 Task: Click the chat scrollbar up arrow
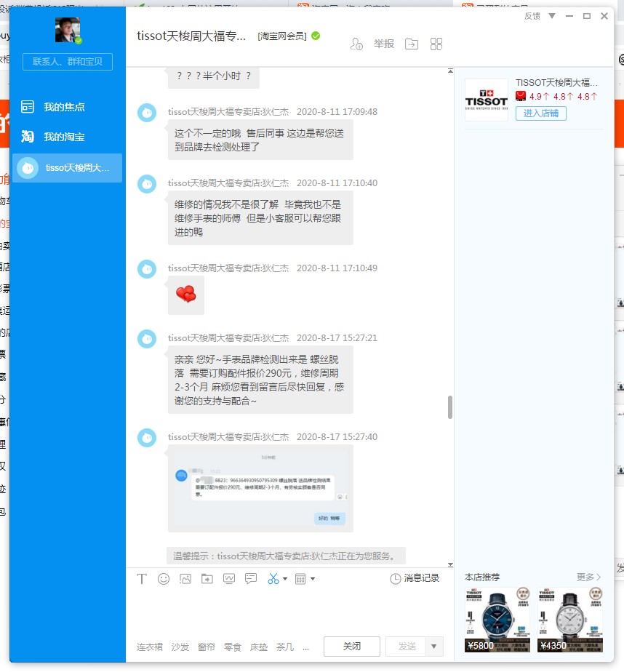(x=450, y=71)
